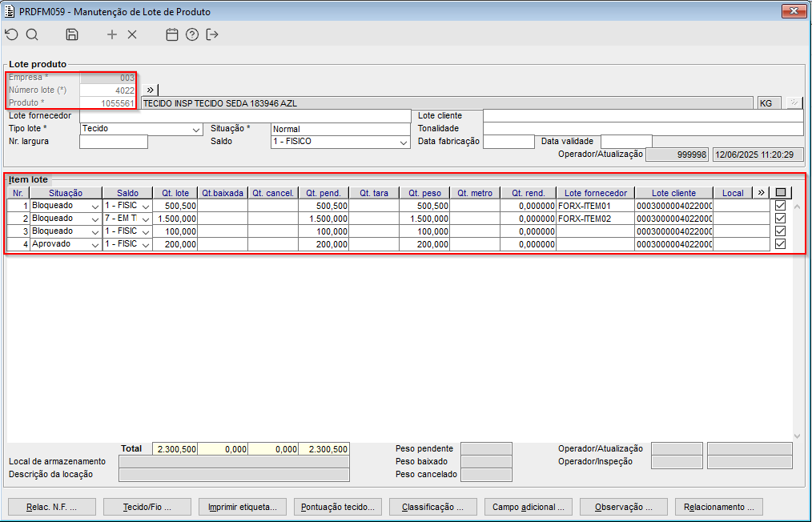Click the Observação button
The image size is (812, 522).
[x=624, y=507]
